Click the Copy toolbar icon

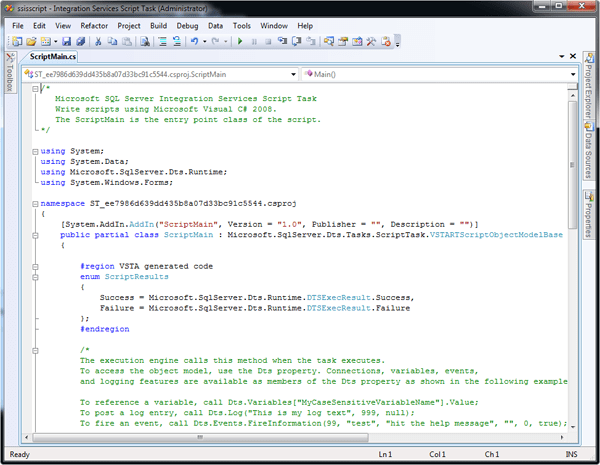[x=112, y=41]
